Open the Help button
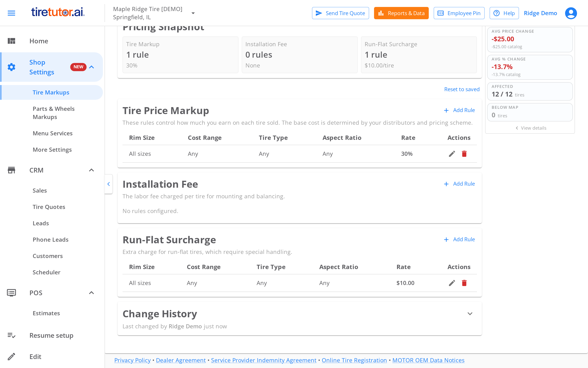 pos(504,13)
